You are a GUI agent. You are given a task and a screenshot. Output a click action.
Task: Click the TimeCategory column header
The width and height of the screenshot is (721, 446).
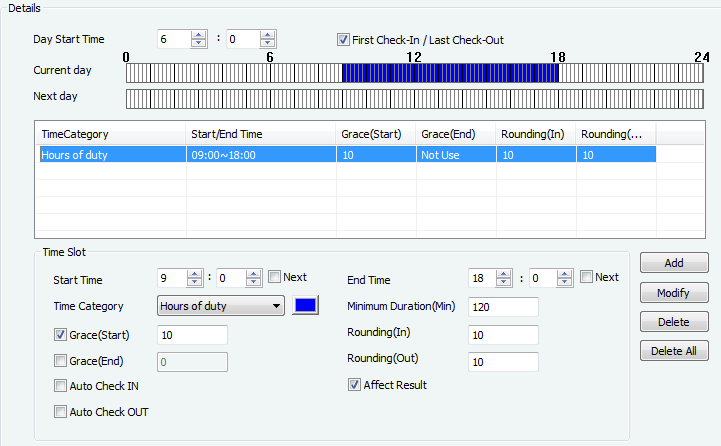click(108, 134)
